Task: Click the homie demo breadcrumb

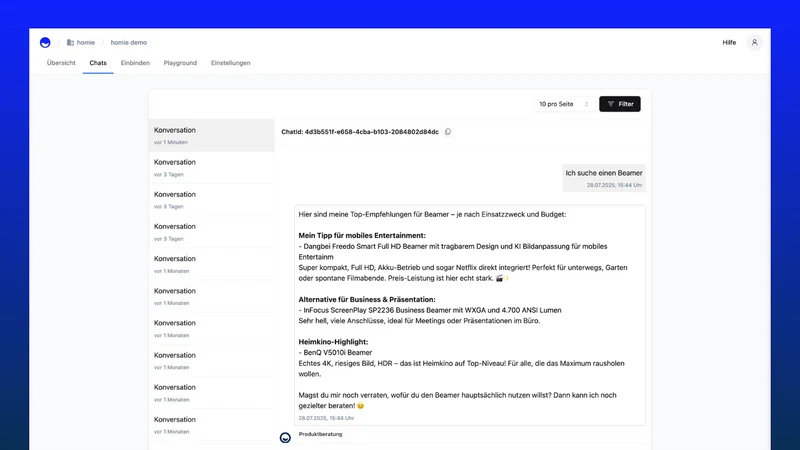Action: point(129,42)
